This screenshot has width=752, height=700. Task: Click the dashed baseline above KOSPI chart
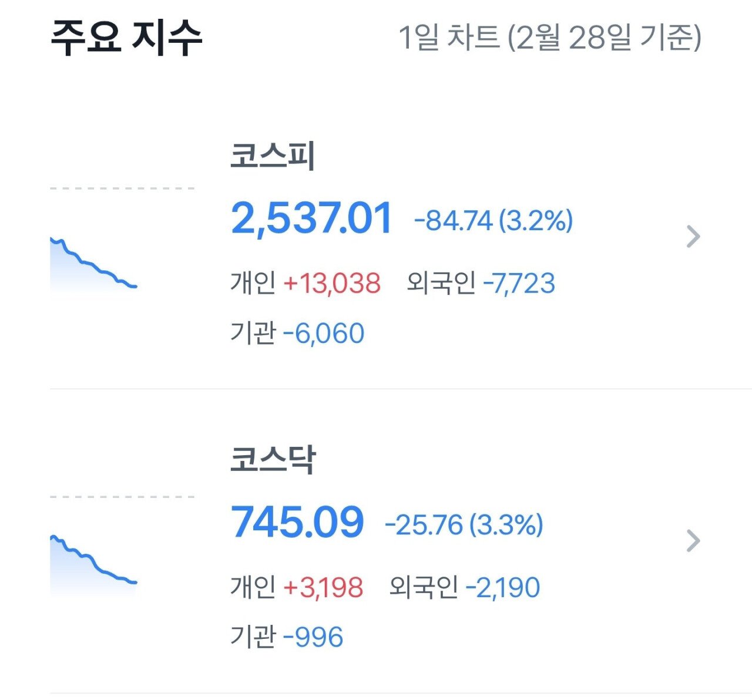[122, 189]
